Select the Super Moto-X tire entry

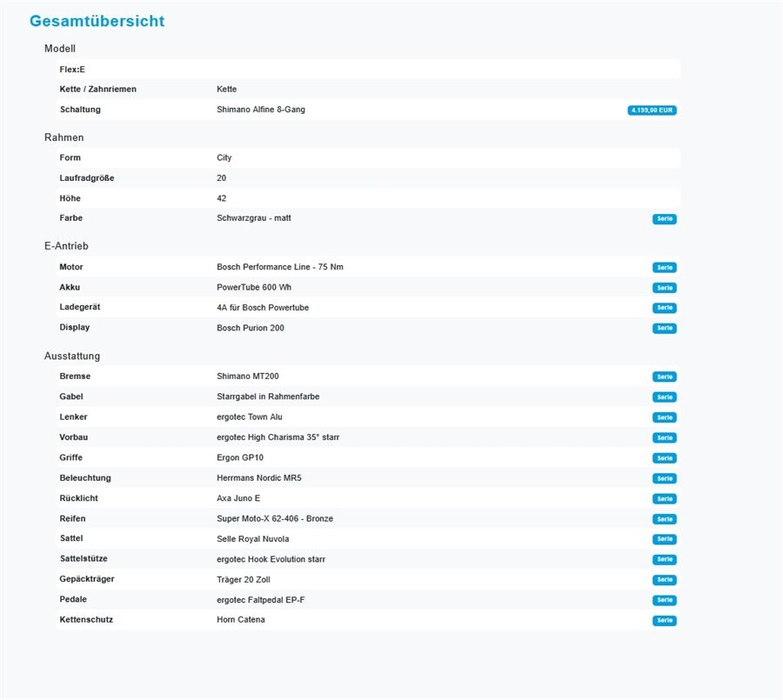click(x=274, y=519)
